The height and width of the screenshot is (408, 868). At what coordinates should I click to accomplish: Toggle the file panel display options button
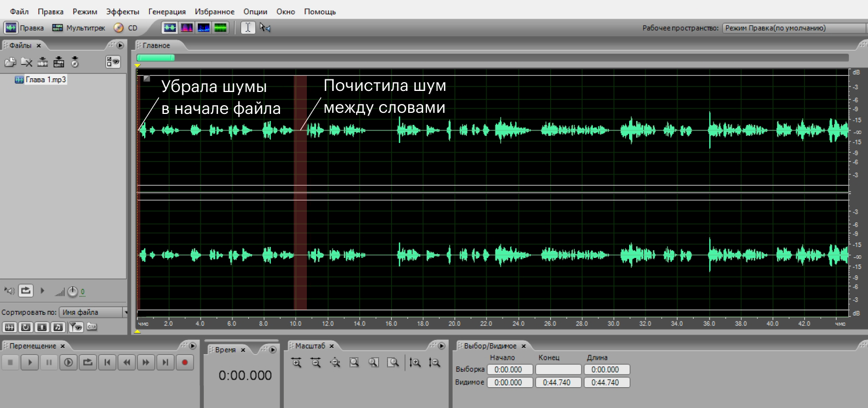point(113,62)
